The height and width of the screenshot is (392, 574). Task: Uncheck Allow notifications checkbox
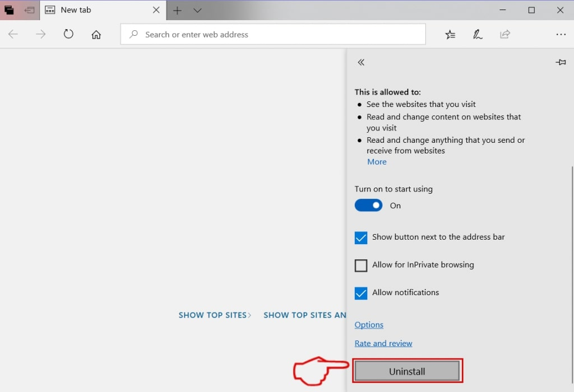360,293
